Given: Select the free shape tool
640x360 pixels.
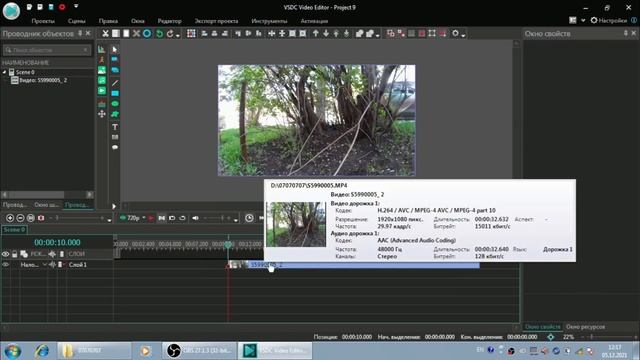Looking at the screenshot, I should pos(115,114).
